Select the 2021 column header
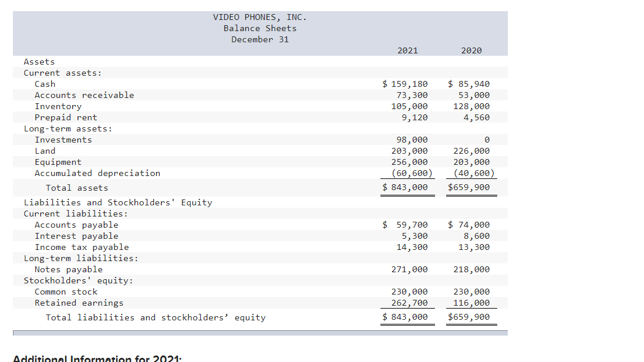 407,50
